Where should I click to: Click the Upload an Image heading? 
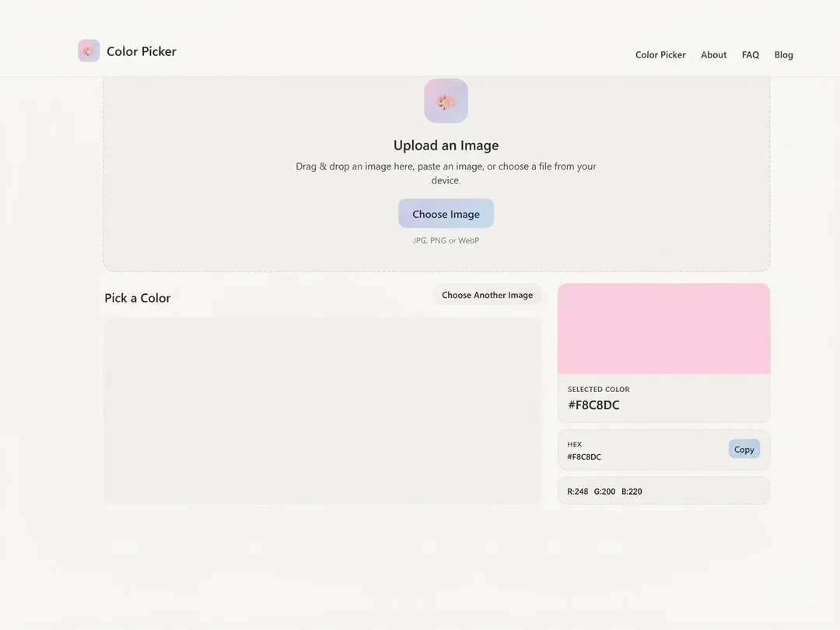tap(446, 145)
